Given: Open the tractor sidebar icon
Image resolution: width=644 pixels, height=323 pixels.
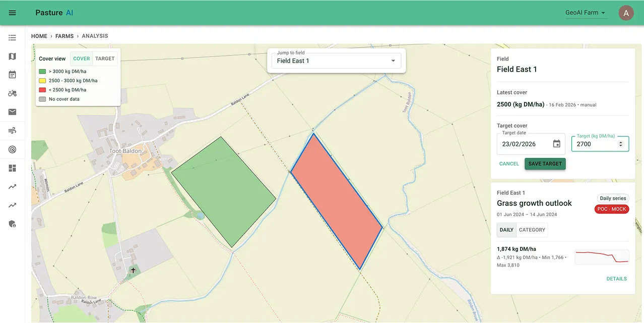Looking at the screenshot, I should pyautogui.click(x=13, y=93).
